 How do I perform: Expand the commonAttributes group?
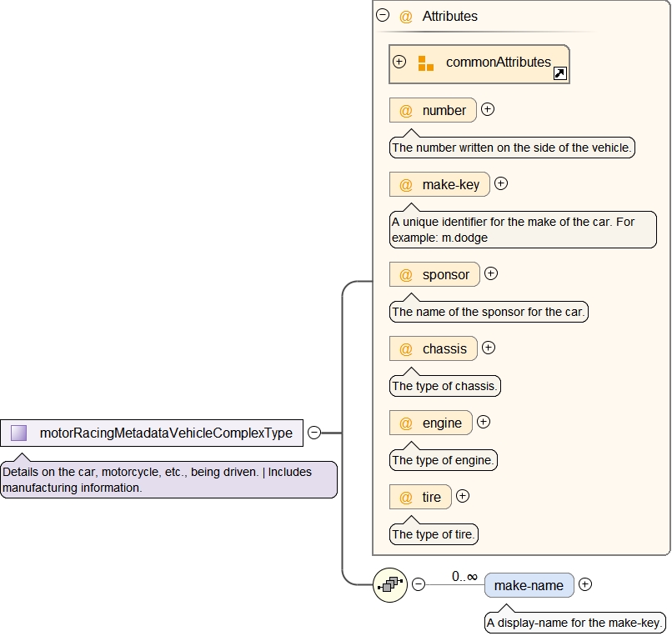pos(399,62)
